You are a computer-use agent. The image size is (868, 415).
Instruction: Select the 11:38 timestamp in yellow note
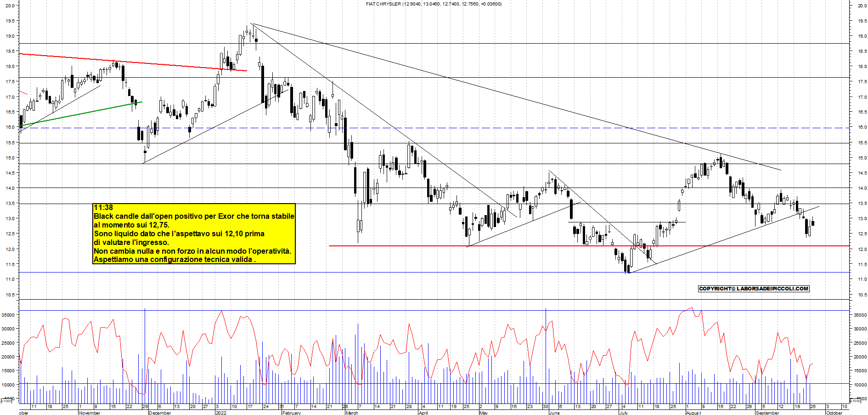[x=103, y=208]
